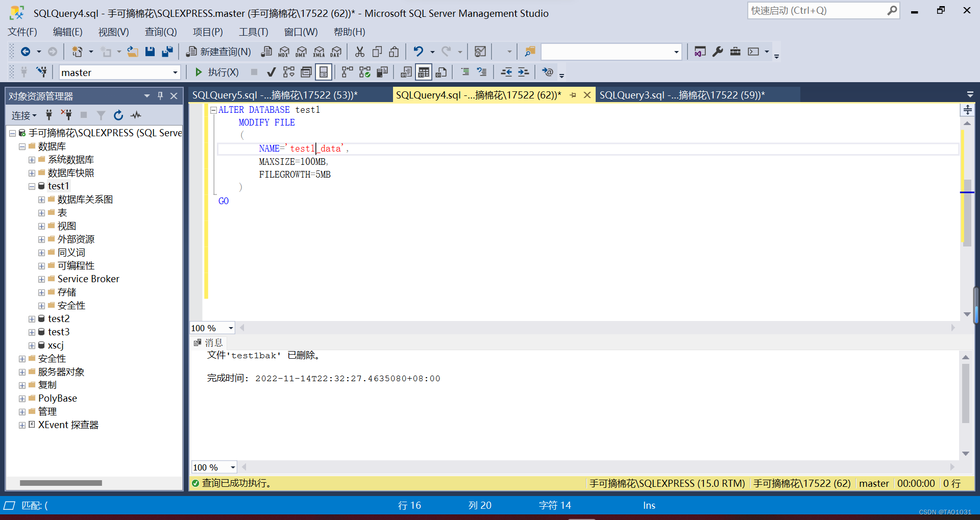
Task: Click the messages pane vertical scrollbar thumb
Action: click(966, 393)
